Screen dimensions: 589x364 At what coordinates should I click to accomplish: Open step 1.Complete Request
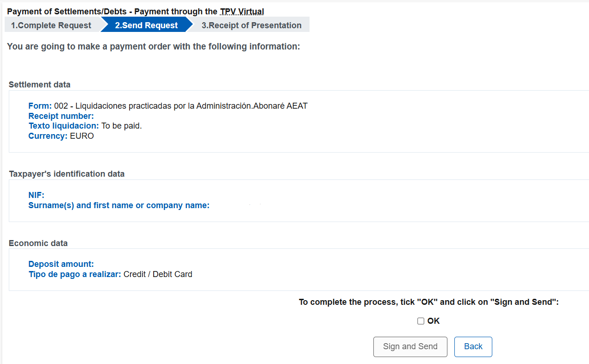(51, 25)
